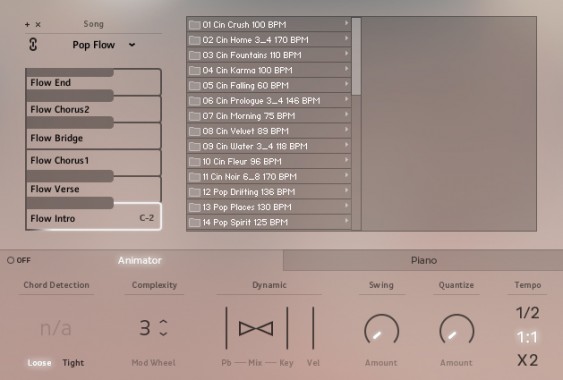Screen dimensions: 563x380
Task: Click the n/a chord detection display
Action: point(56,328)
